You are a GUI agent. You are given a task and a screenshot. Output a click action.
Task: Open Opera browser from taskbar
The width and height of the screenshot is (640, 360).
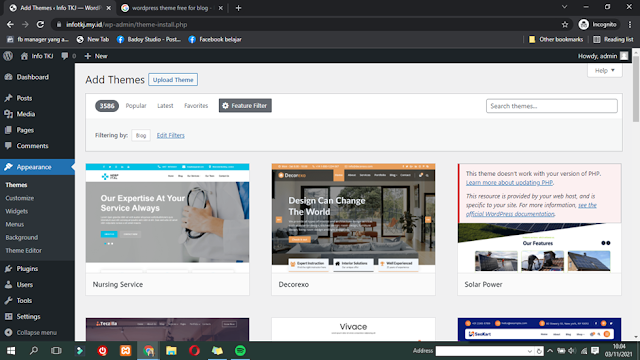(194, 351)
